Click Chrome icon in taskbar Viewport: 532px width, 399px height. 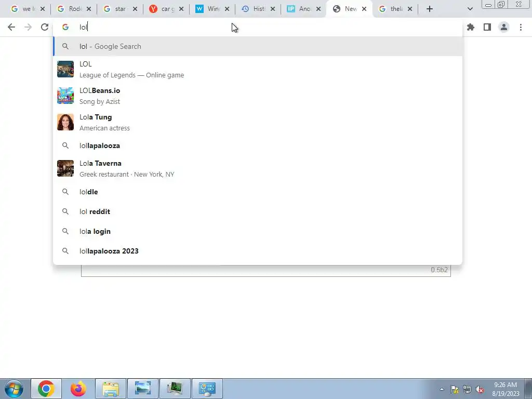tap(46, 389)
